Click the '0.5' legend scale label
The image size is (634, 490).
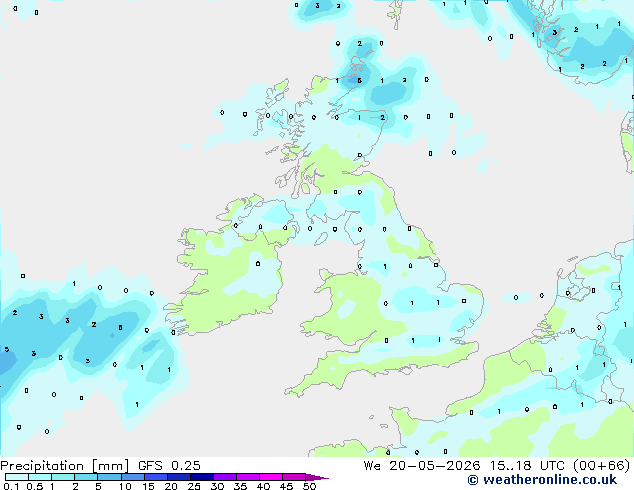tap(34, 486)
